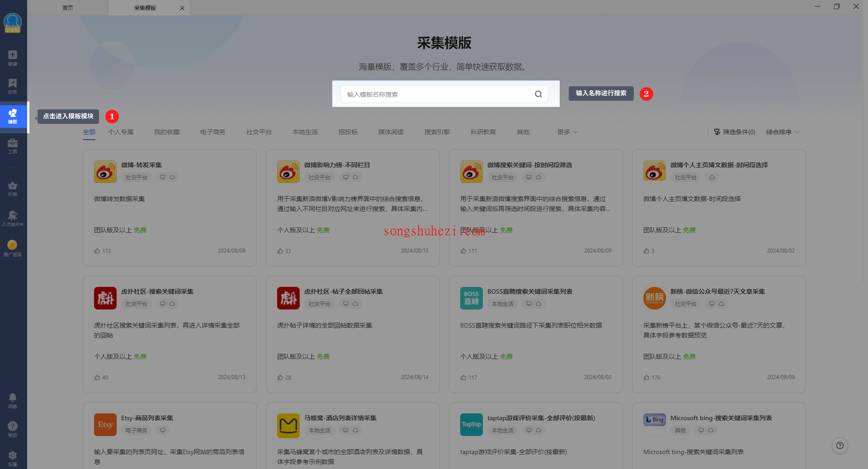868x469 pixels.
Task: Click the 新榜 orange logo icon
Action: pos(655,298)
